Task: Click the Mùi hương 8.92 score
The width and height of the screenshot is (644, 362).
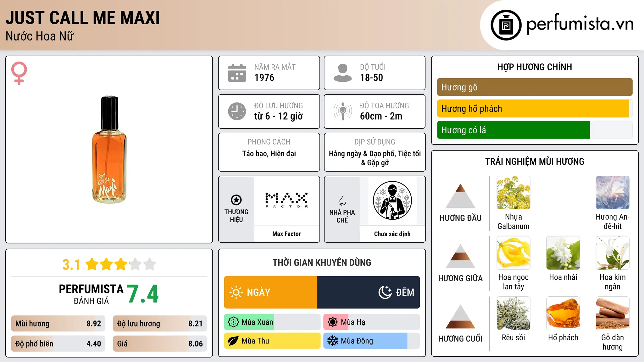Action: point(58,323)
